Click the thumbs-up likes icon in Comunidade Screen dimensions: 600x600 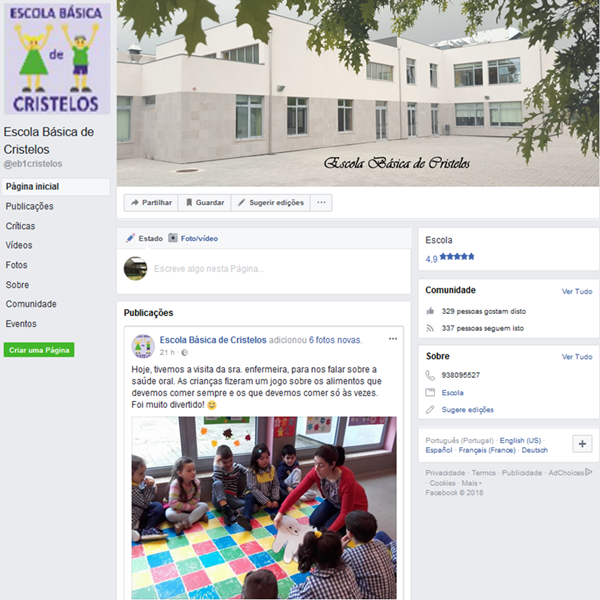click(x=430, y=311)
